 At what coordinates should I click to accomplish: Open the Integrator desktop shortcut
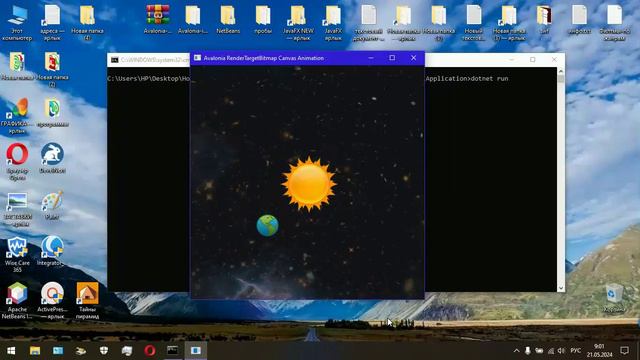pos(52,251)
